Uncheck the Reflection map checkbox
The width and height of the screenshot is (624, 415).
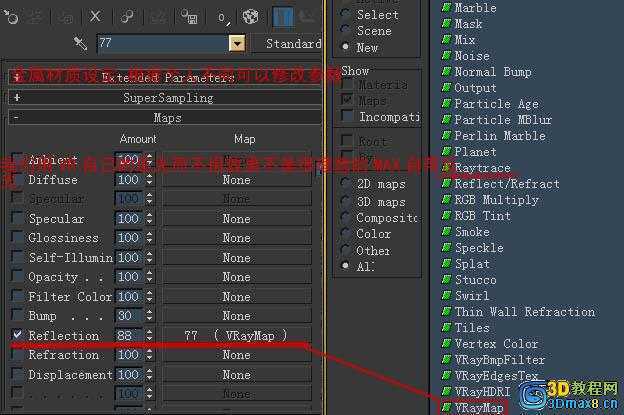pyautogui.click(x=17, y=334)
